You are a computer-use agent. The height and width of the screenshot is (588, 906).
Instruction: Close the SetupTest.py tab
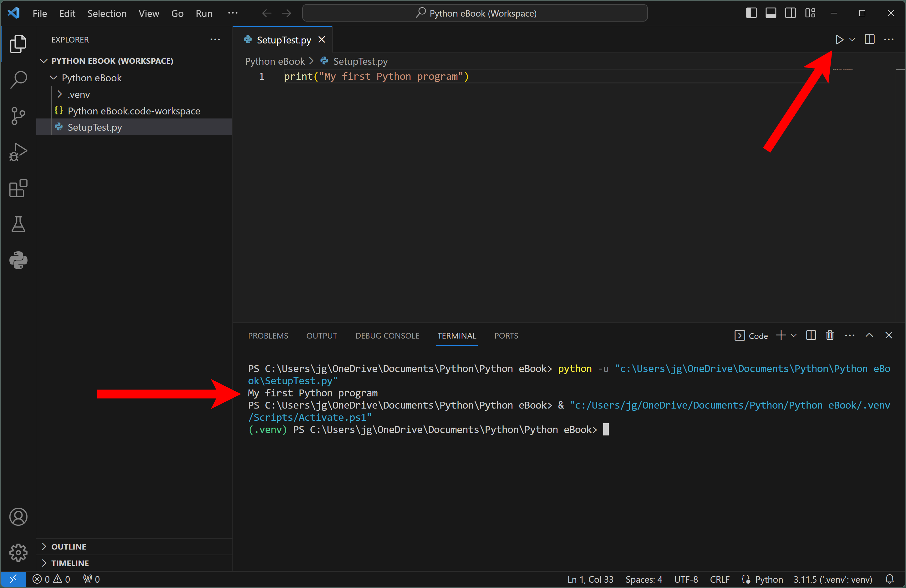(322, 40)
